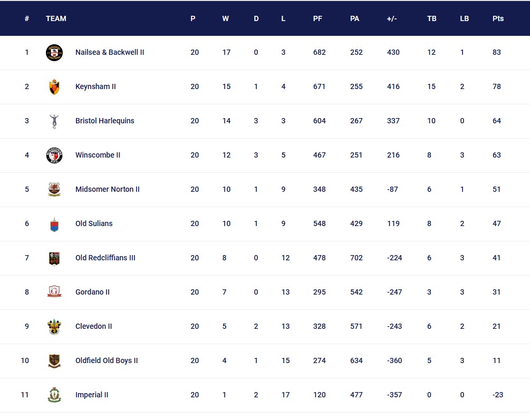Screen dimensions: 530x420
Task: Click the Bristol Harlequins team logo
Action: (x=54, y=121)
